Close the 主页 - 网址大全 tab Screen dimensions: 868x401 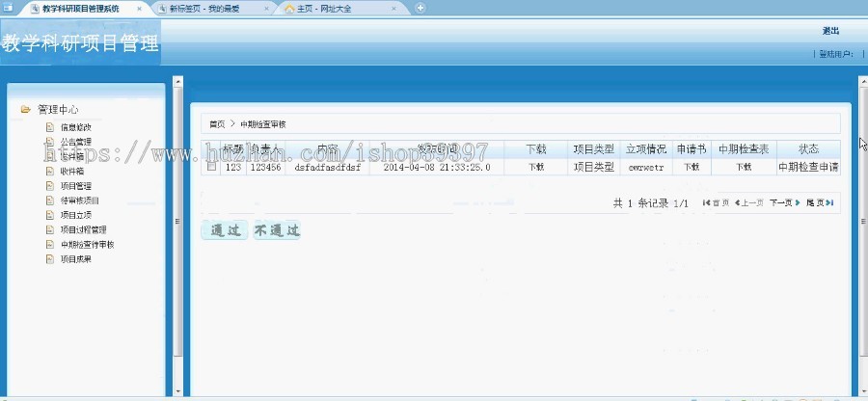393,9
